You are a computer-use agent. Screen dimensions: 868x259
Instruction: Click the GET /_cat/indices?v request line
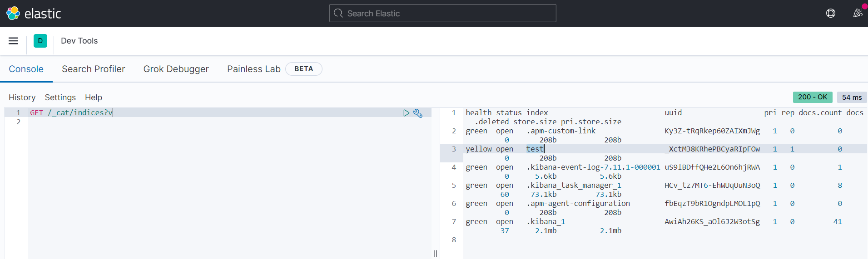pos(71,112)
